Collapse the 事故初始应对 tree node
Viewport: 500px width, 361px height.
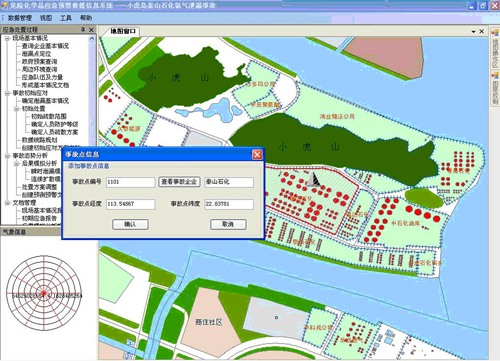(7, 93)
